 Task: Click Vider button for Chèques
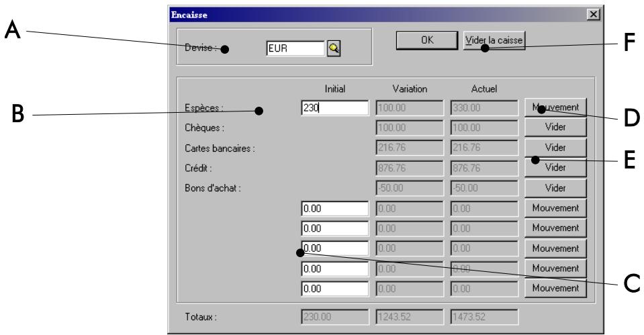pos(555,128)
